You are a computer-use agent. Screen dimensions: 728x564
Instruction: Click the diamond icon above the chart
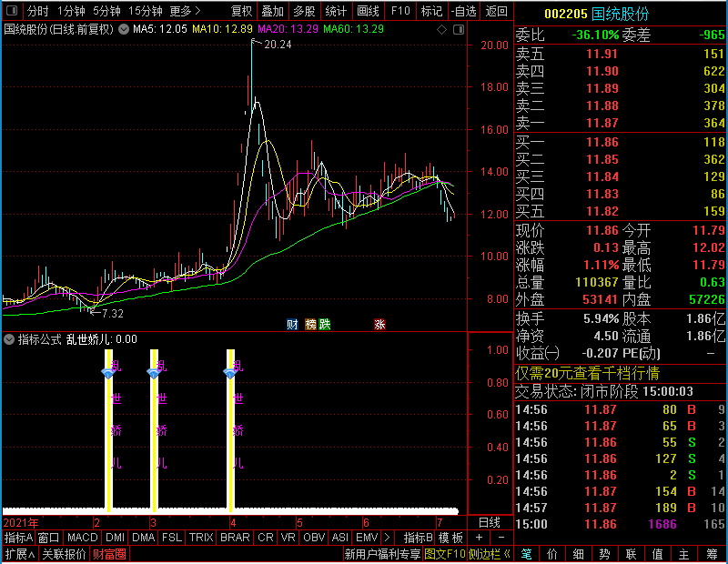(441, 30)
